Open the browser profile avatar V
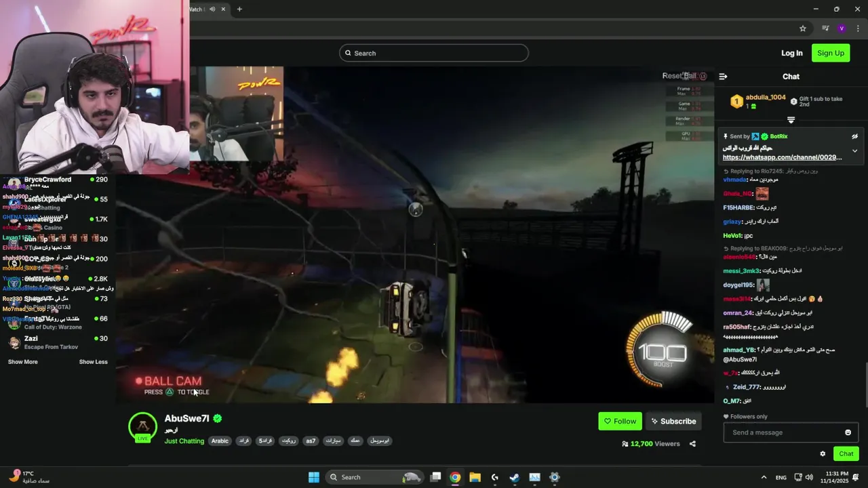The width and height of the screenshot is (868, 488). 842,28
